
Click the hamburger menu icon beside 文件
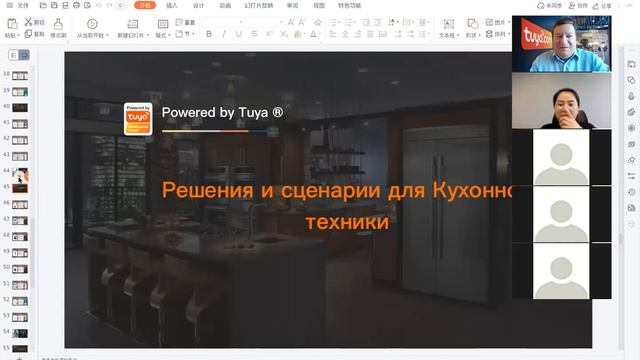point(9,5)
